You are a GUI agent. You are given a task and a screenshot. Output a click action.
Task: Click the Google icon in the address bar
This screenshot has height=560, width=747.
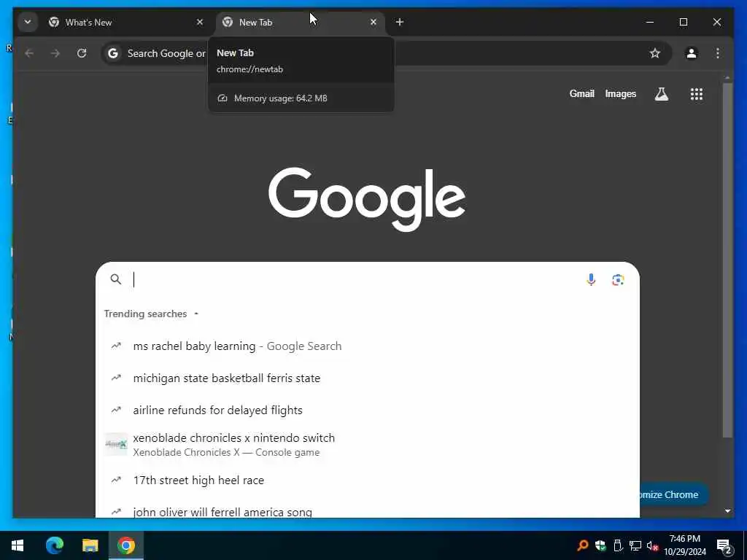click(x=113, y=53)
